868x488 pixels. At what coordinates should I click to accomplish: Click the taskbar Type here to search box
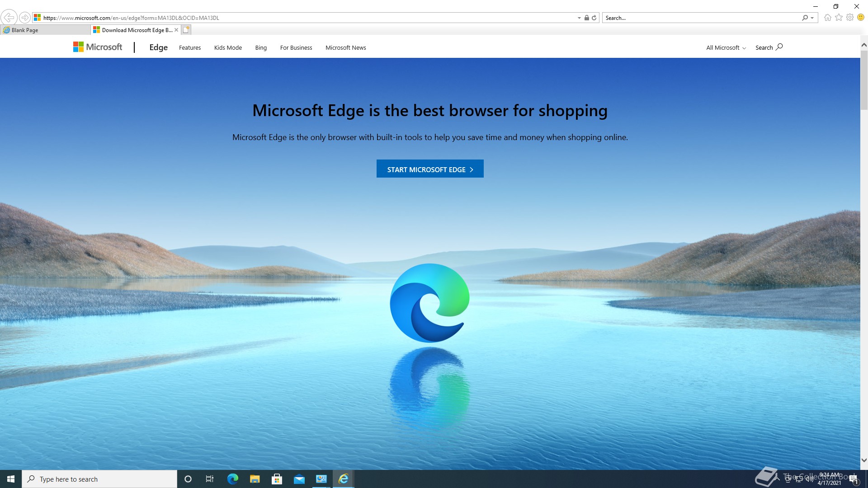(x=99, y=479)
